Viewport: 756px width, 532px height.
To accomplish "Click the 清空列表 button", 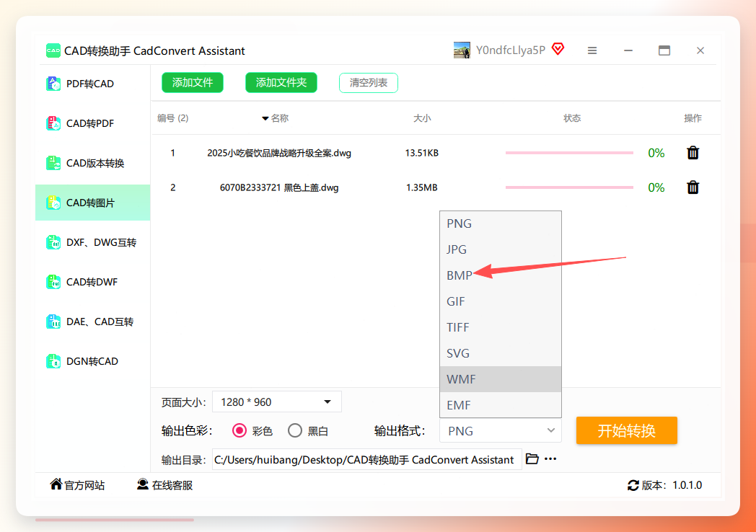I will tap(369, 82).
